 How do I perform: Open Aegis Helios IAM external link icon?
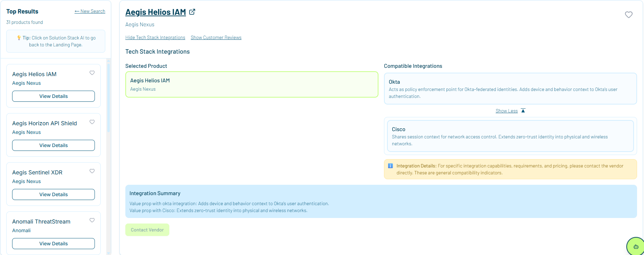click(192, 12)
